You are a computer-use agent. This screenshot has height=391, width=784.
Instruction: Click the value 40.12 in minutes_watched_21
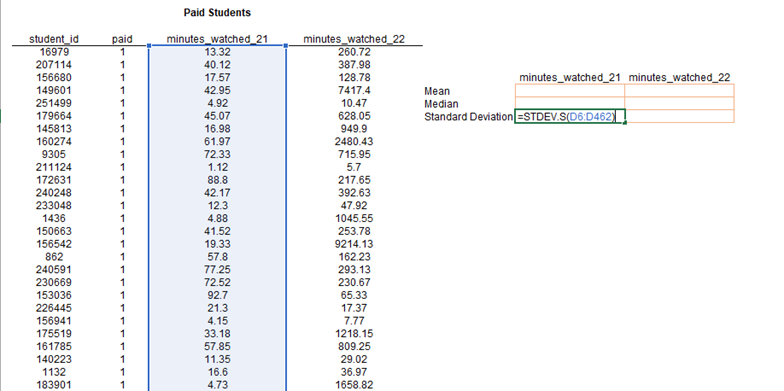pyautogui.click(x=217, y=64)
